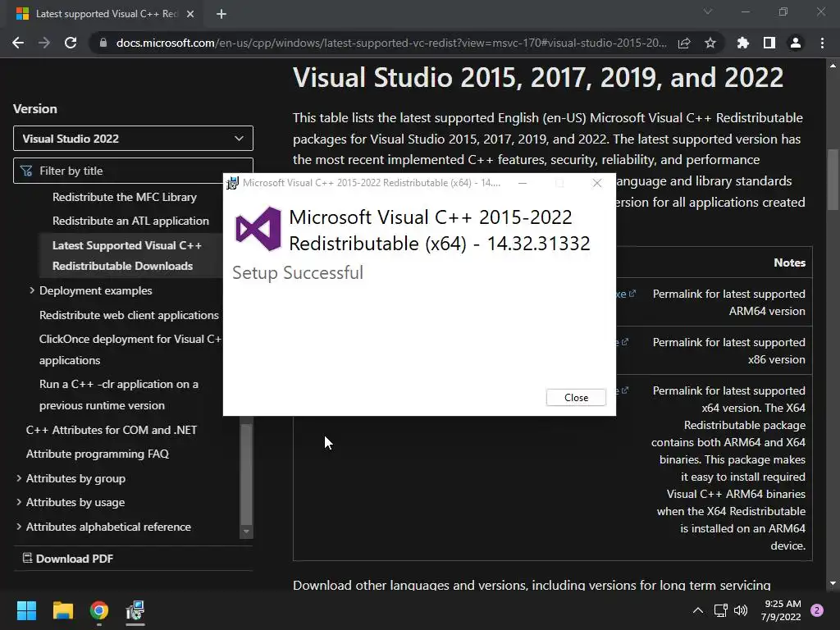Bookmark this page with the star icon
This screenshot has height=630, width=840.
click(x=710, y=43)
